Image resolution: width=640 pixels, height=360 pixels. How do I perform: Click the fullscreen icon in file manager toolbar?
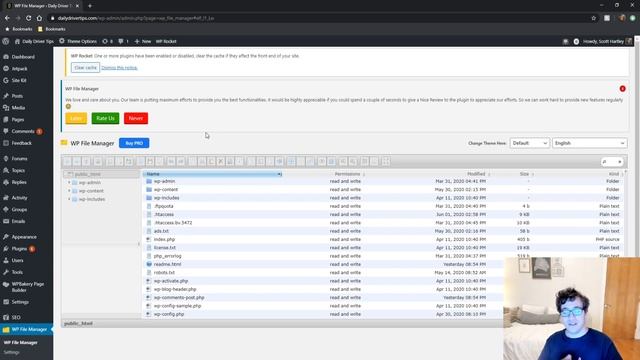tap(385, 162)
